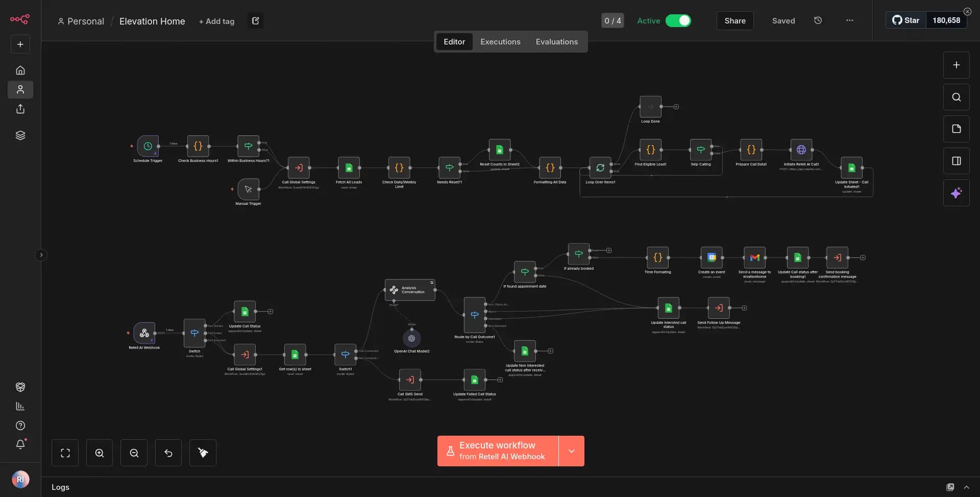The height and width of the screenshot is (497, 980).
Task: Undo the last change with the arrow icon
Action: [168, 453]
